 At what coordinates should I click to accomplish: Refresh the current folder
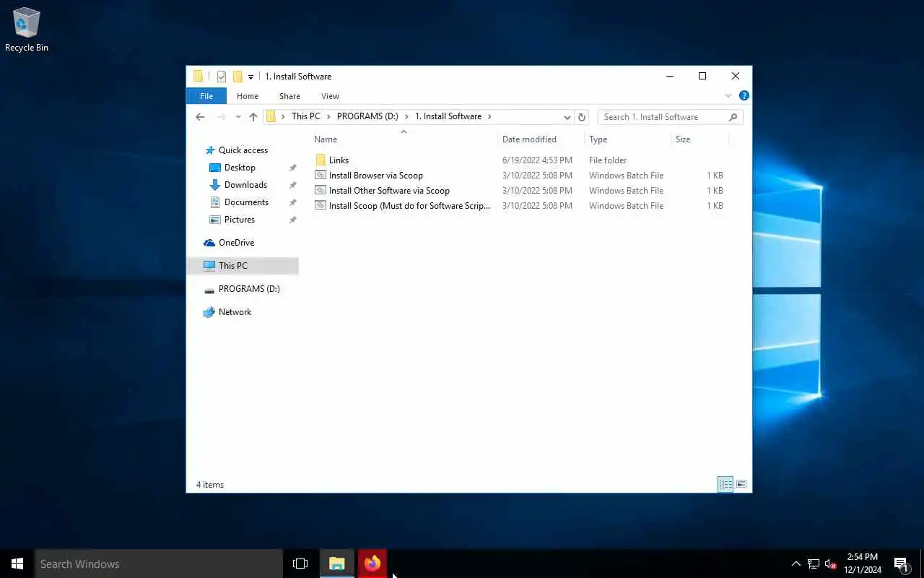582,117
